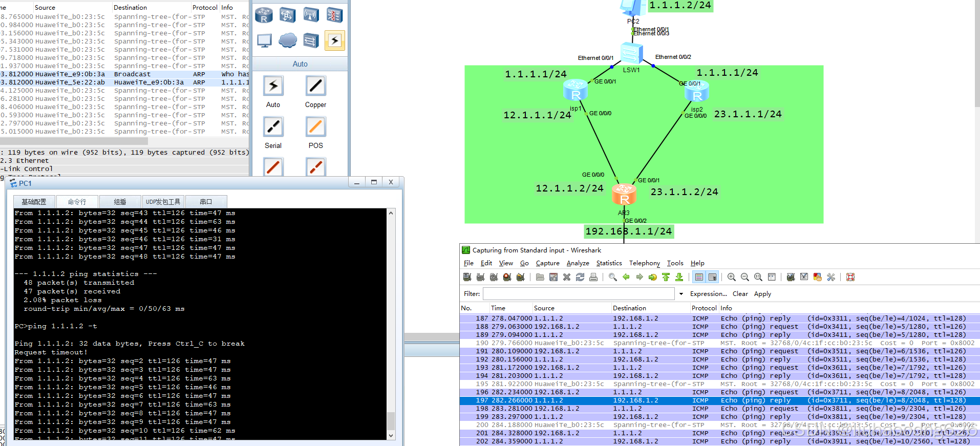
Task: Go to first packet in Wireshark
Action: tap(666, 277)
